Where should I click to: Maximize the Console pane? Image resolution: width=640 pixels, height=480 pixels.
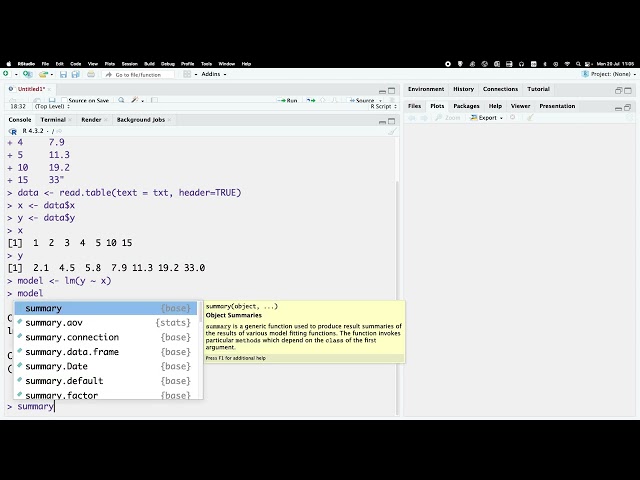pos(391,121)
